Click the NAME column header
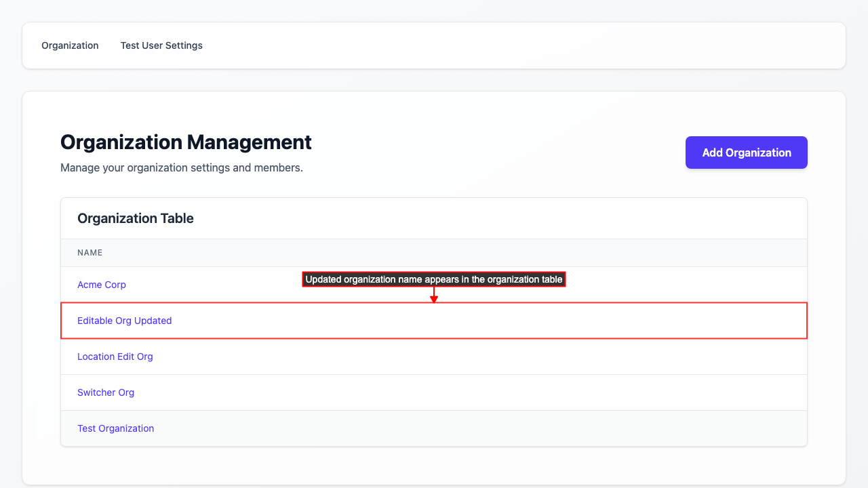 (90, 253)
